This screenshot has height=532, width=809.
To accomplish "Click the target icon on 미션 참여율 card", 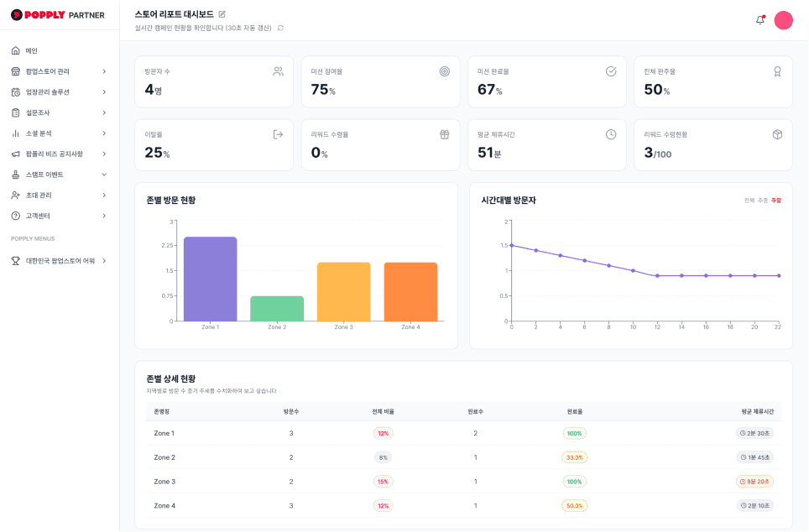I will 445,71.
